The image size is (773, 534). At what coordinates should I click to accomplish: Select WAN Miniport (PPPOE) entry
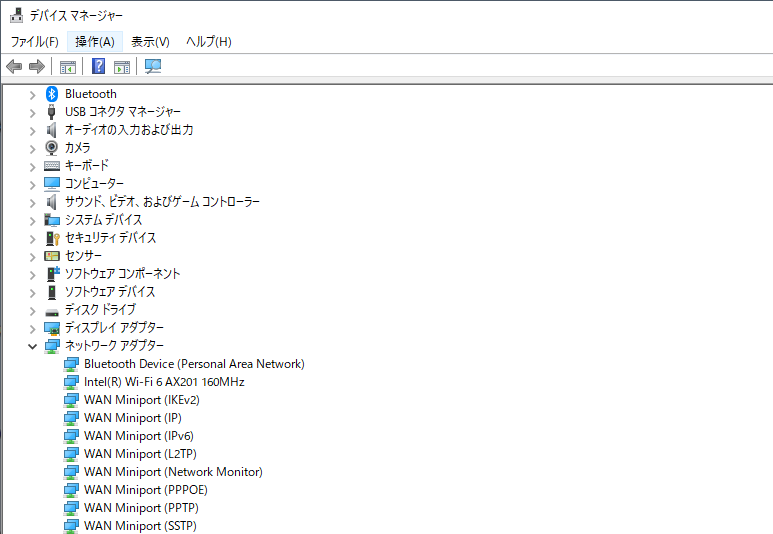146,490
